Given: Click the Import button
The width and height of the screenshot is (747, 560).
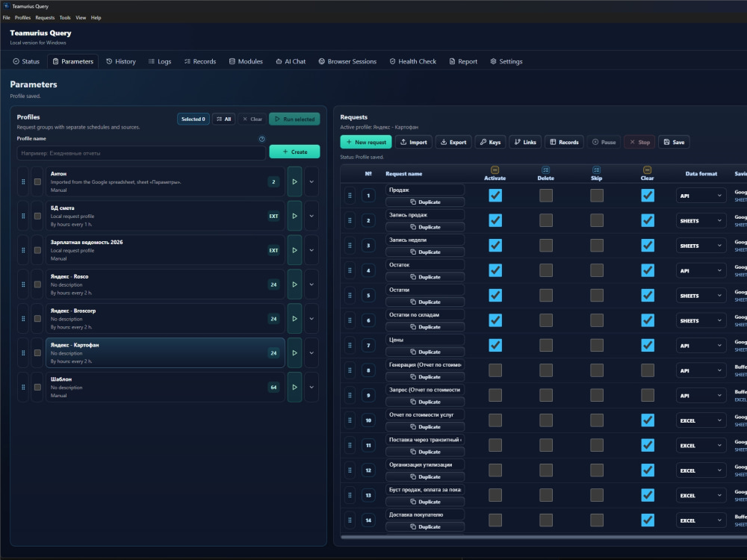Looking at the screenshot, I should pos(414,143).
